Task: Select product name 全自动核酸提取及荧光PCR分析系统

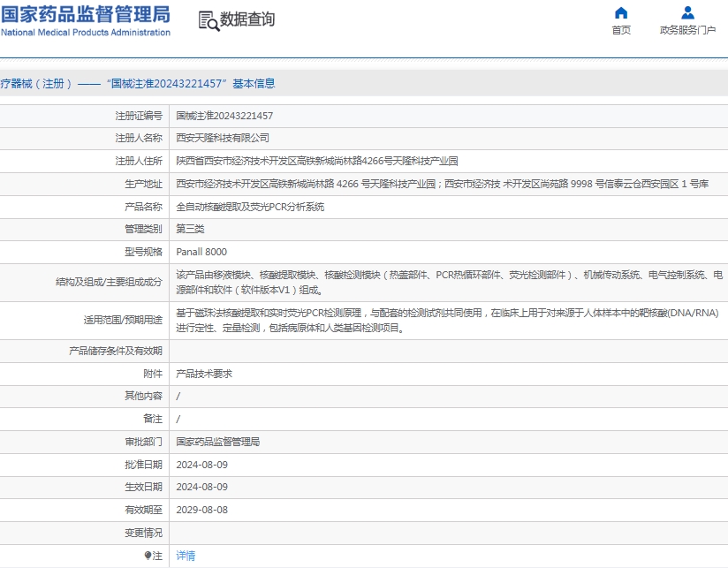Action: tap(250, 207)
